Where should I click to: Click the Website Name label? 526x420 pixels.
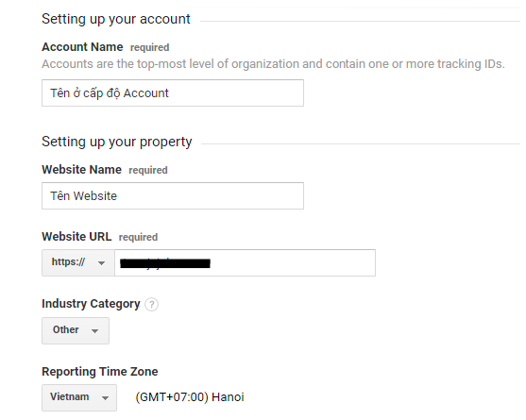coord(81,170)
